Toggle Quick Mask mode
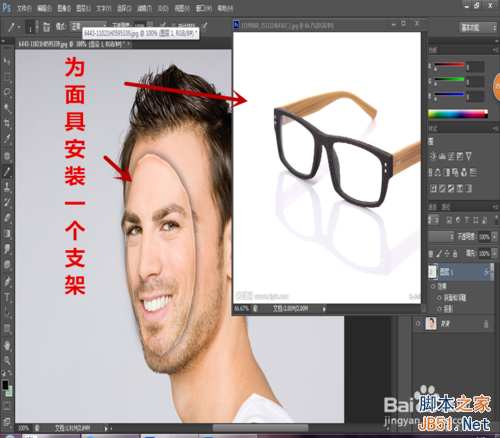The image size is (500, 438). (x=7, y=406)
